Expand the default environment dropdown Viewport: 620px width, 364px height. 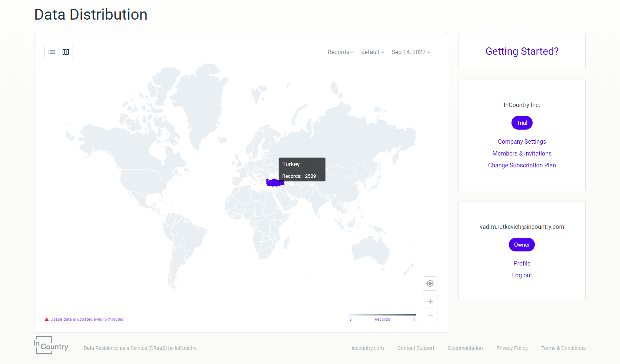click(372, 52)
